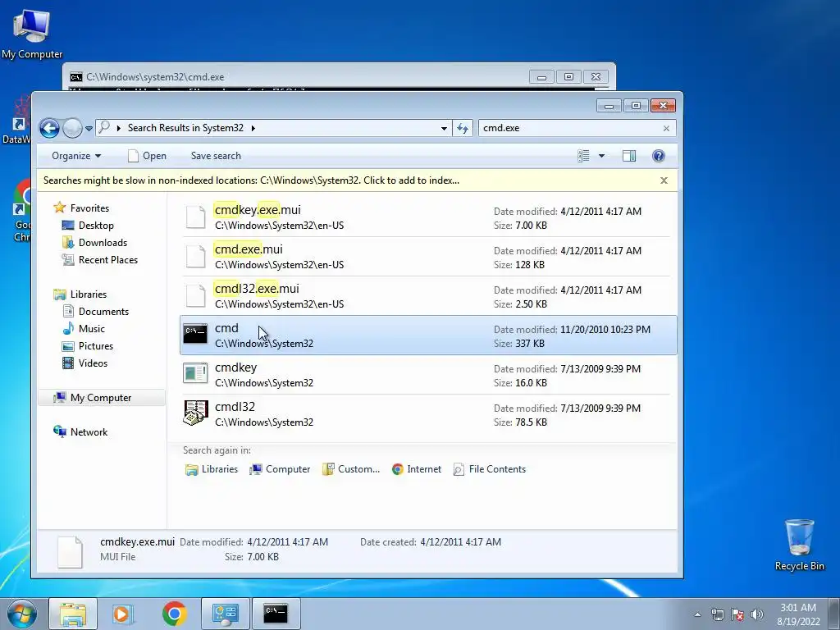
Task: Open Control Panel taskbar item
Action: tap(225, 614)
